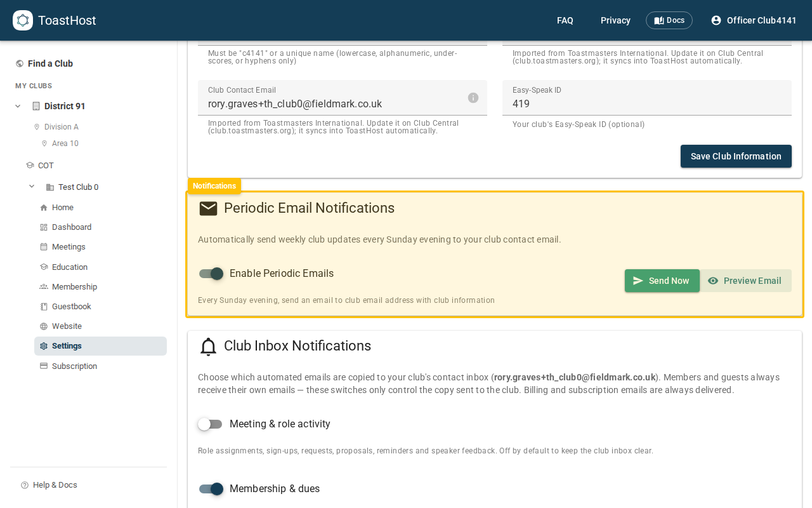
Task: Select Division A in the tree
Action: click(x=62, y=127)
